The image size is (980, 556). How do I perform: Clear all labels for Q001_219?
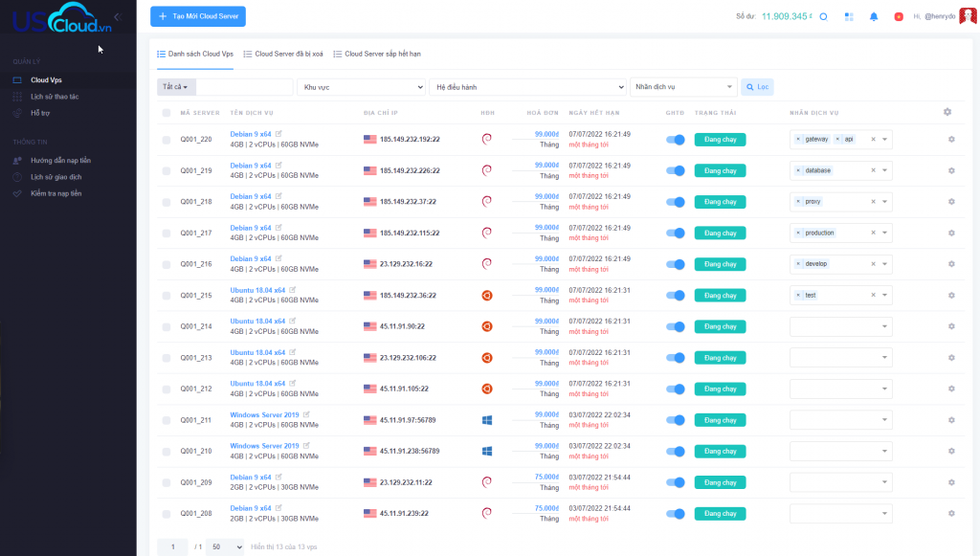pos(873,170)
